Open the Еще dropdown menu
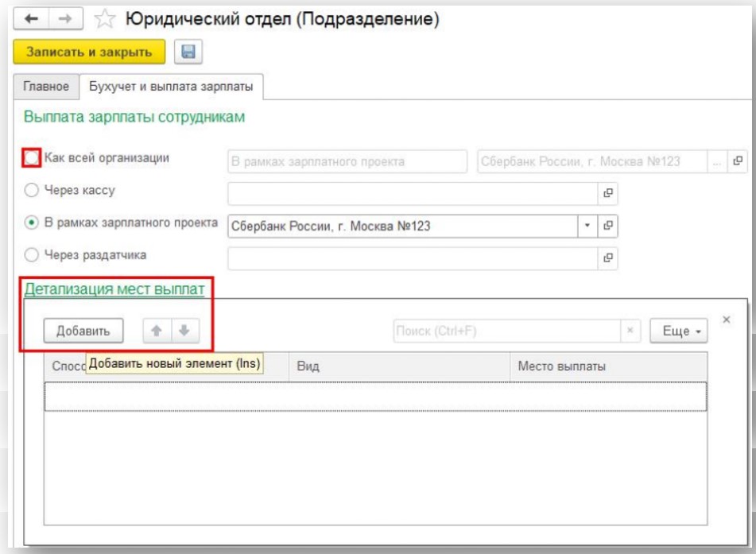Viewport: 756px width, 554px height. [678, 331]
